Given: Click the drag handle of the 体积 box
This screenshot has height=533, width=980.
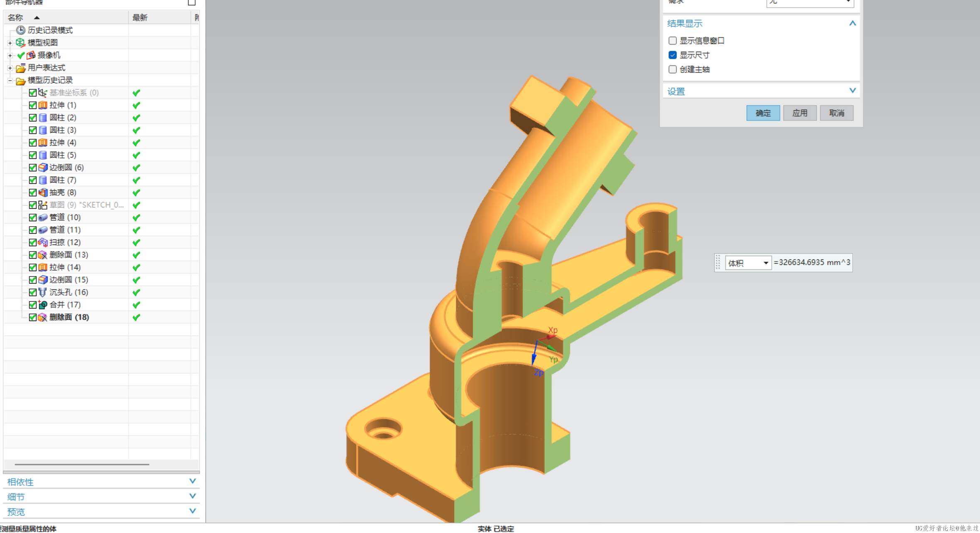Looking at the screenshot, I should pyautogui.click(x=718, y=263).
